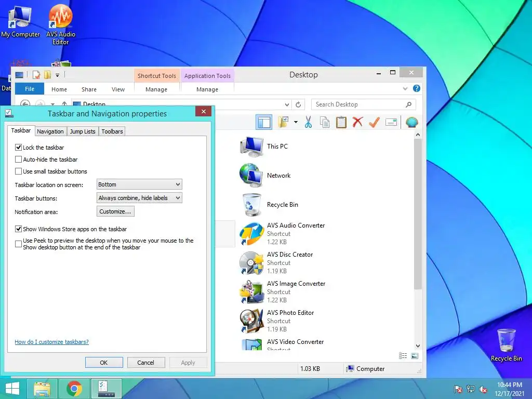This screenshot has width=532, height=399.
Task: Click the Explorer vertical scrollbar up arrow
Action: point(418,135)
